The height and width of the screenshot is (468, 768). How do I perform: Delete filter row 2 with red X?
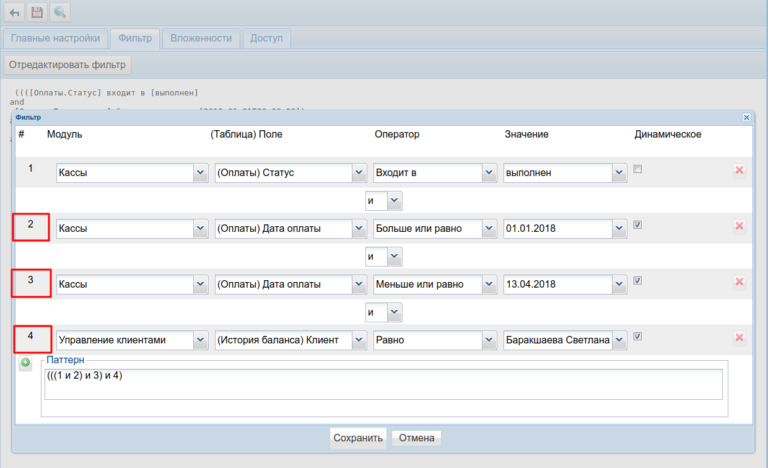[739, 227]
